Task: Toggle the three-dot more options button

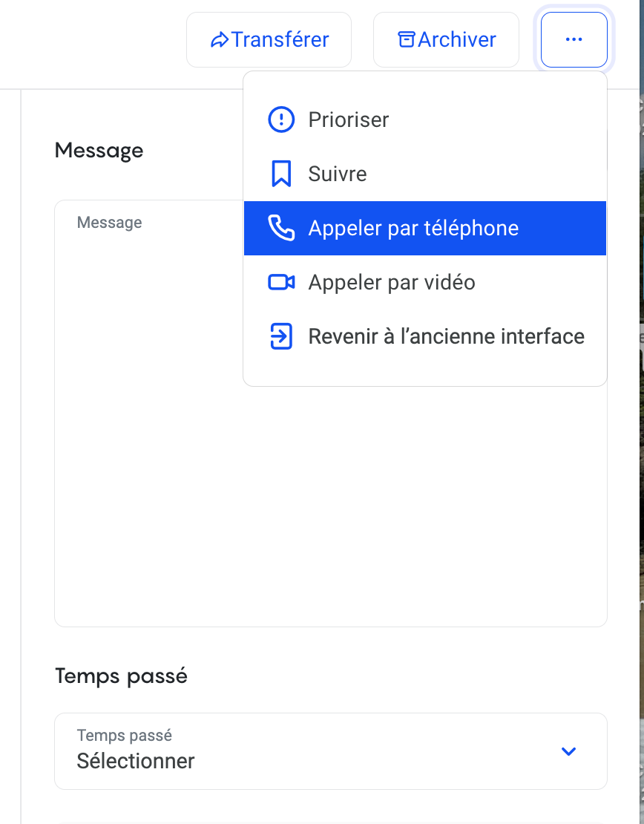Action: pyautogui.click(x=574, y=40)
